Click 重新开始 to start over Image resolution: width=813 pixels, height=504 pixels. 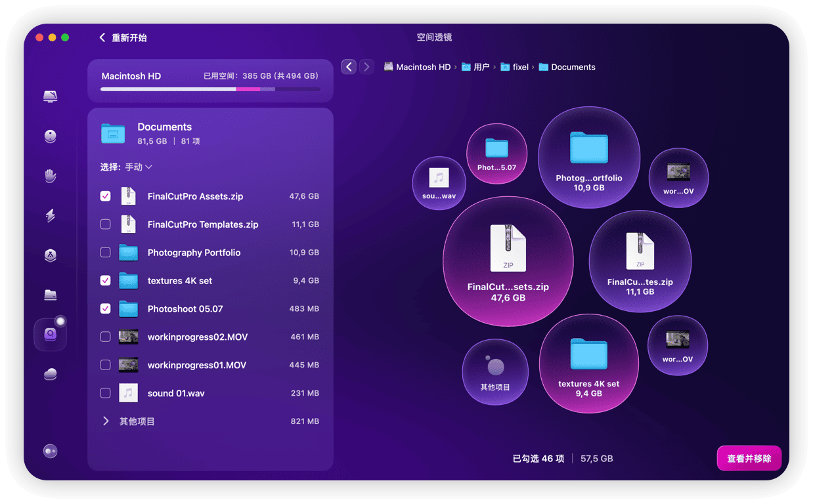pyautogui.click(x=123, y=38)
